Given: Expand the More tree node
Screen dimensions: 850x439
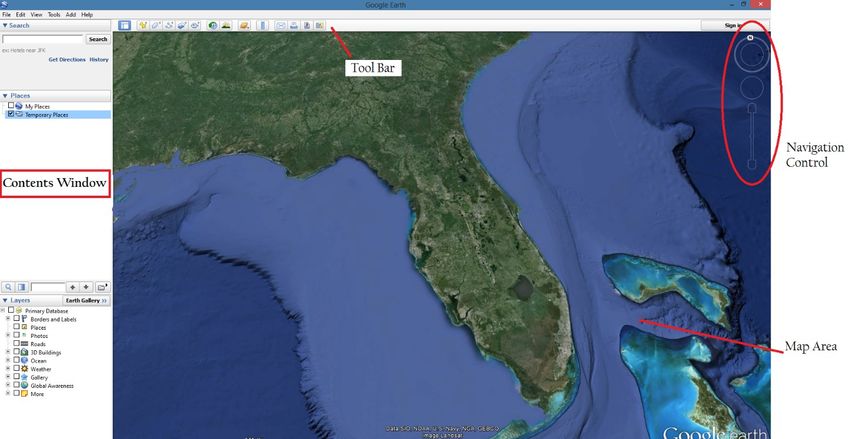Looking at the screenshot, I should point(8,393).
